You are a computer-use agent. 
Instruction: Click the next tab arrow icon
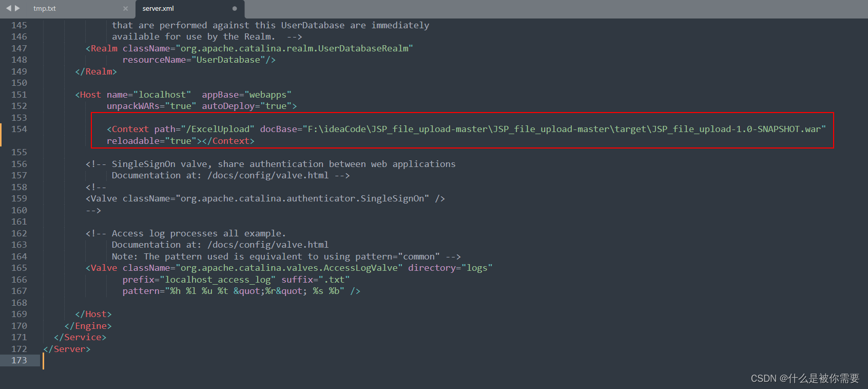click(17, 8)
